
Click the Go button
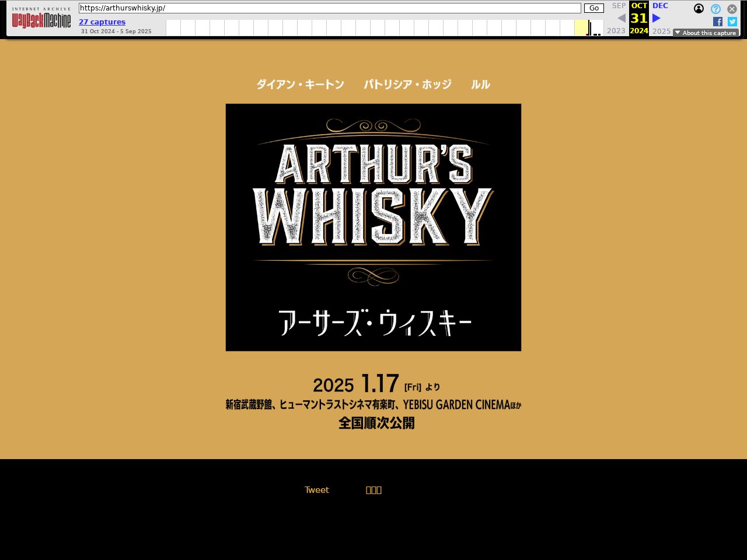click(594, 8)
